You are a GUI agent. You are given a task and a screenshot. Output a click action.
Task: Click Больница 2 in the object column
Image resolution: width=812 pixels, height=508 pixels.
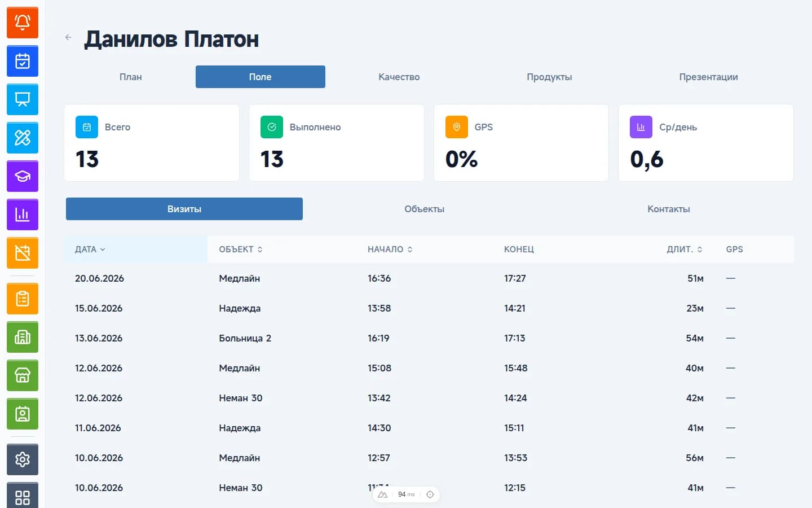(x=245, y=338)
